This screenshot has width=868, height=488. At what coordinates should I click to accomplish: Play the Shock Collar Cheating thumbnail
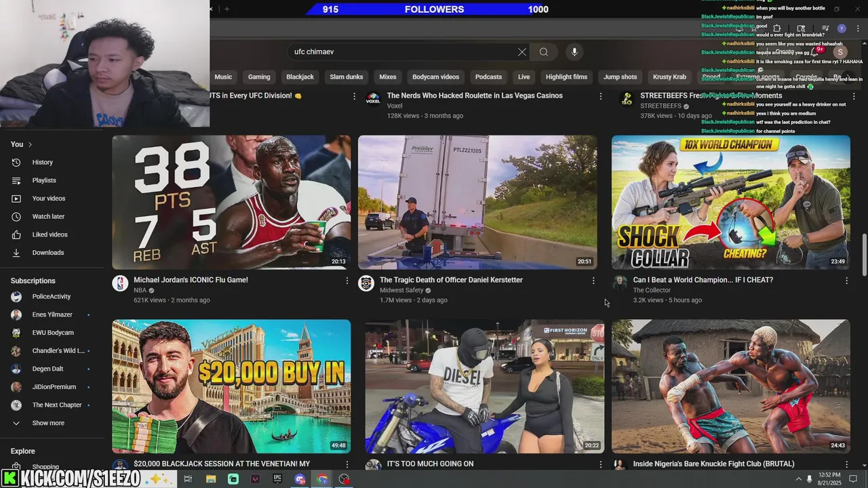[731, 203]
